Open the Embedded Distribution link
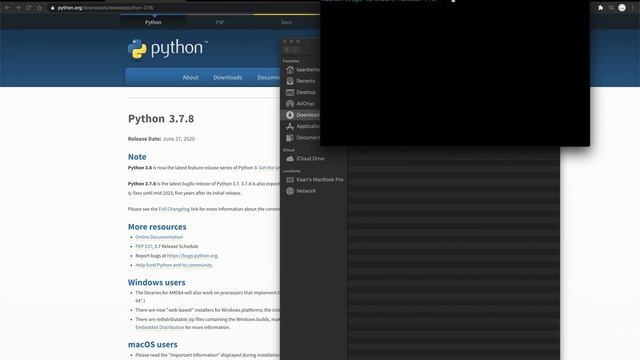The height and width of the screenshot is (360, 640). click(x=160, y=327)
